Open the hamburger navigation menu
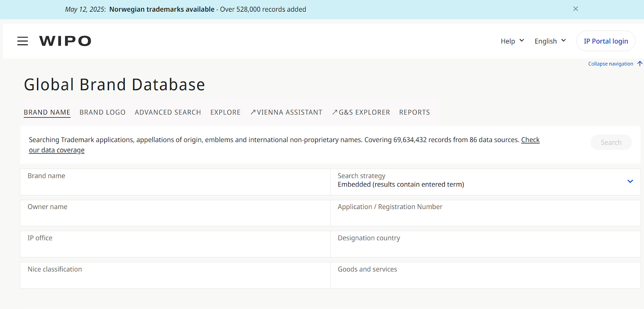Viewport: 644px width, 309px height. (23, 41)
